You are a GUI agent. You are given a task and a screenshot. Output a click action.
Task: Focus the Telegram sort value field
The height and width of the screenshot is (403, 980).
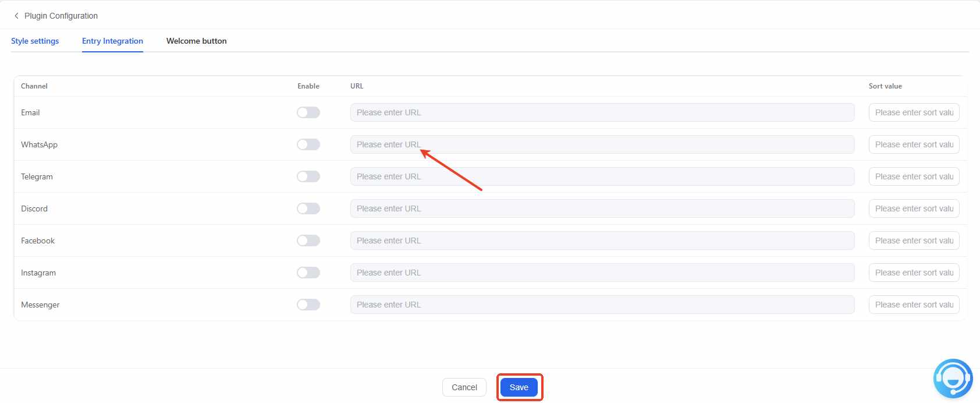[914, 176]
